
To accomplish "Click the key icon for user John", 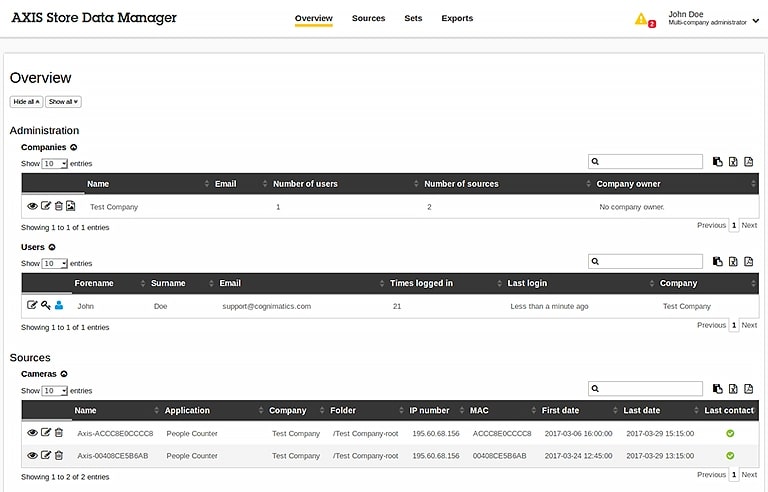I will click(x=46, y=306).
